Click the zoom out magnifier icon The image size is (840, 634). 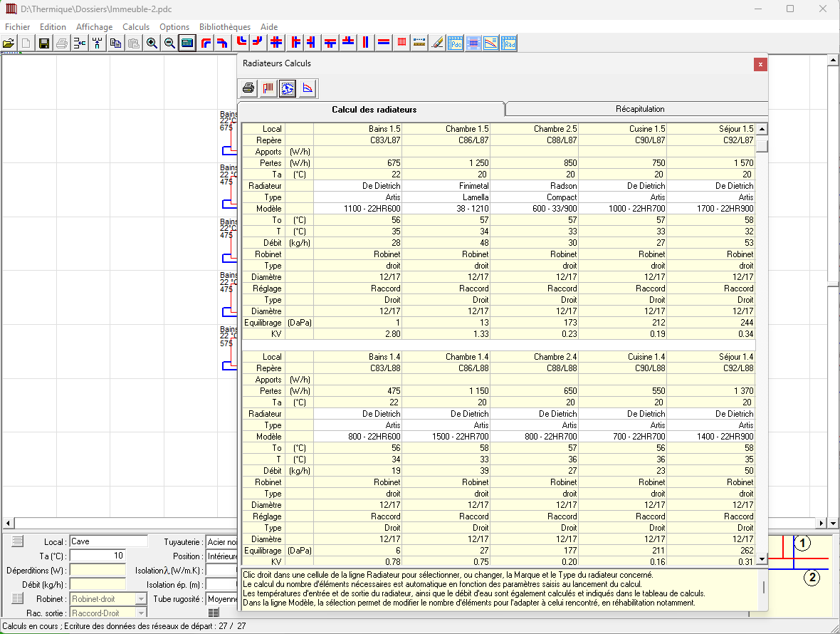pos(169,43)
